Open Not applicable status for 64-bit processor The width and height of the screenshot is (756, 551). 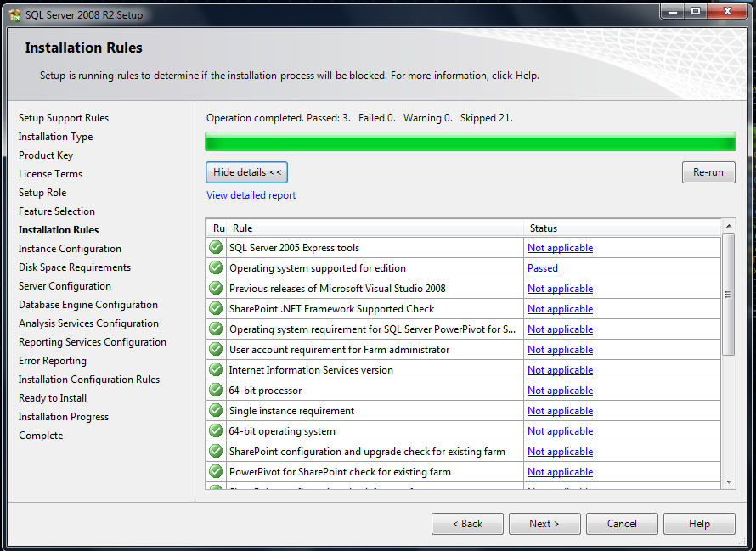coord(560,391)
